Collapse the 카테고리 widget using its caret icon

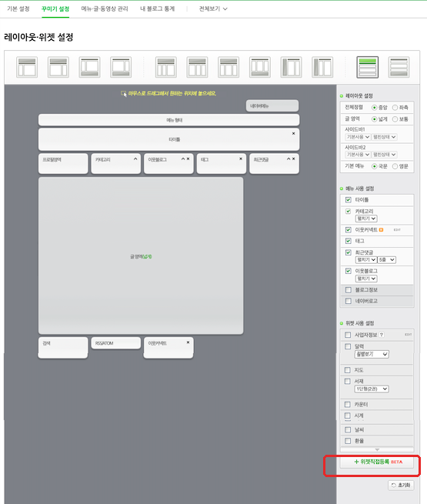click(135, 159)
